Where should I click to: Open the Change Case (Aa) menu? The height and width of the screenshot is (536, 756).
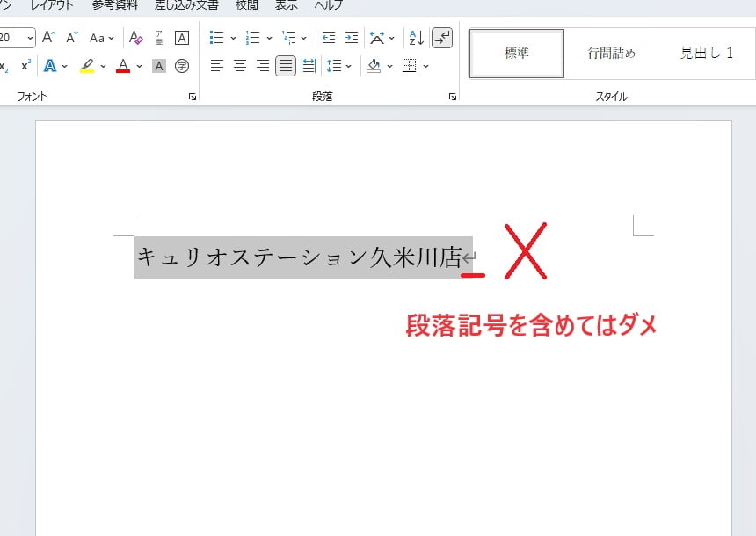tap(102, 38)
